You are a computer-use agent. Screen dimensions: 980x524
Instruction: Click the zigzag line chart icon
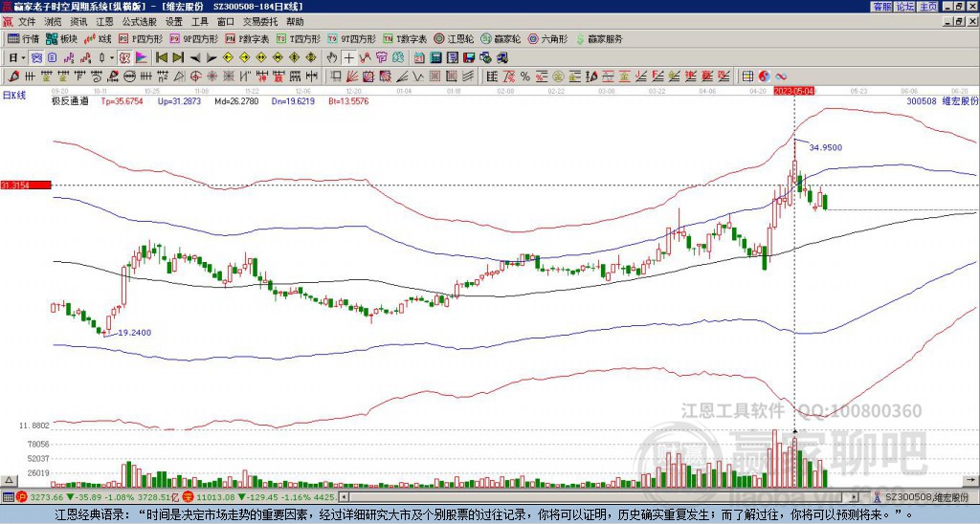click(365, 58)
